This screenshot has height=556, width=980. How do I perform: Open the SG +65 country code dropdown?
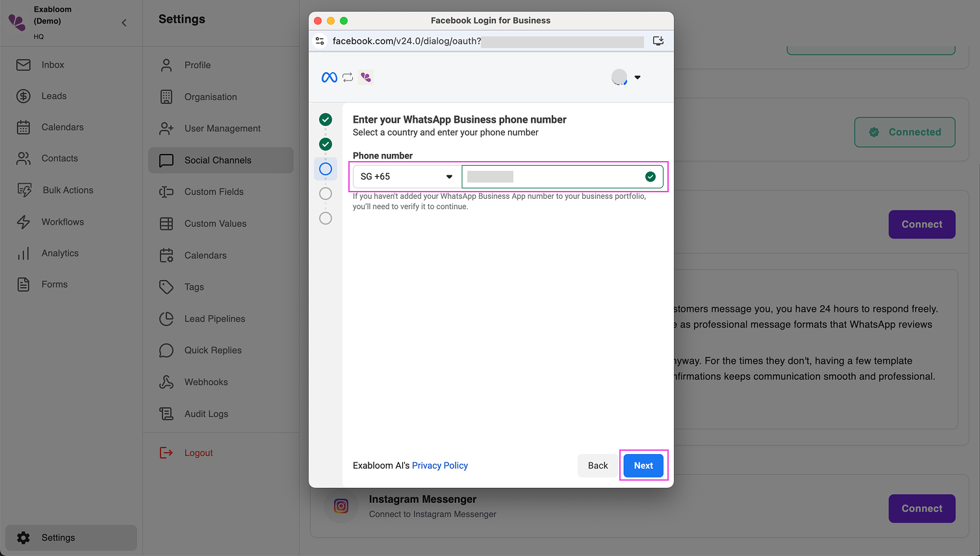405,176
